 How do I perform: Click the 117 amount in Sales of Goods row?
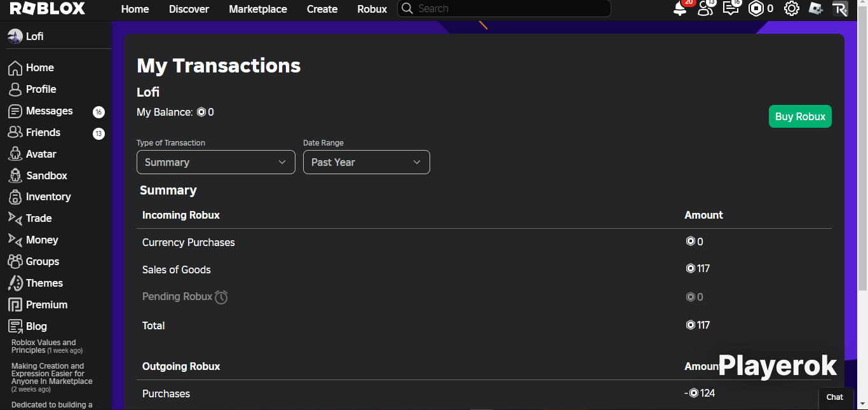pyautogui.click(x=698, y=268)
